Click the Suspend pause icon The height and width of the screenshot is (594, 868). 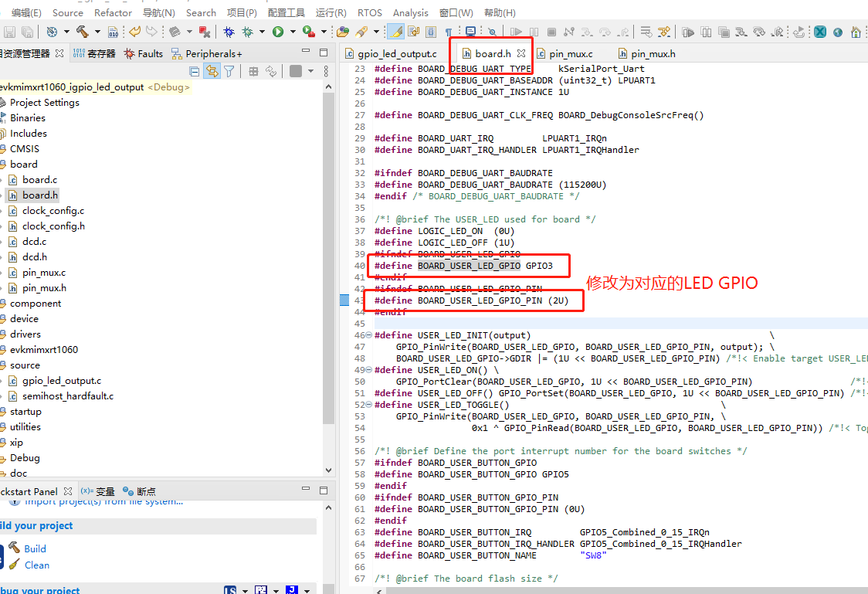[534, 32]
